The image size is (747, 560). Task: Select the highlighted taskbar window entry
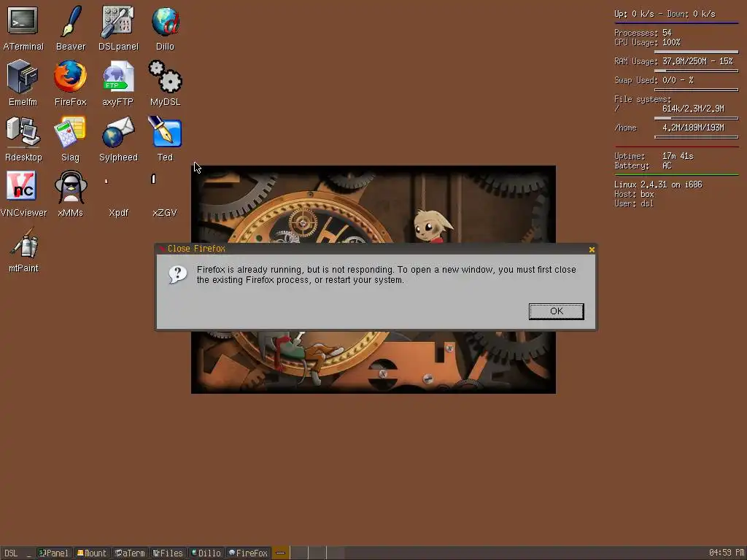point(281,553)
